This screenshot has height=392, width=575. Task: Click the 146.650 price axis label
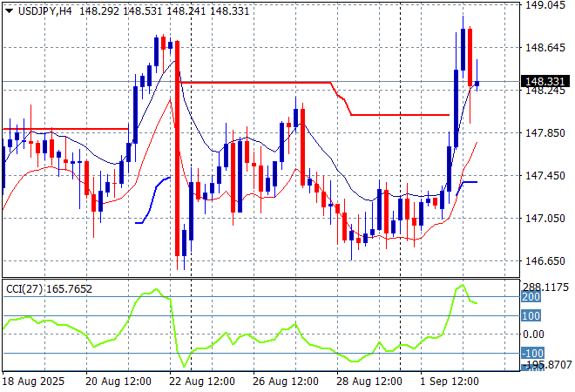tap(545, 261)
